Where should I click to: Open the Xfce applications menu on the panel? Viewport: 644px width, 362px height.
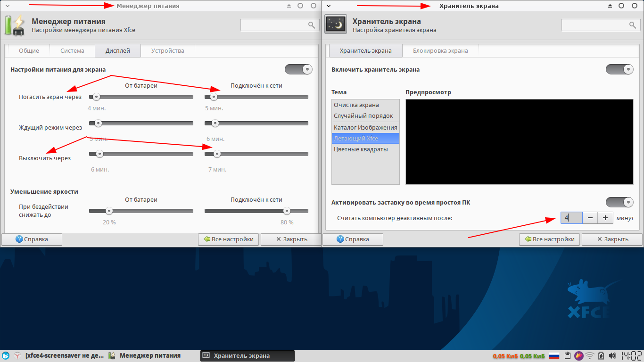(6, 356)
